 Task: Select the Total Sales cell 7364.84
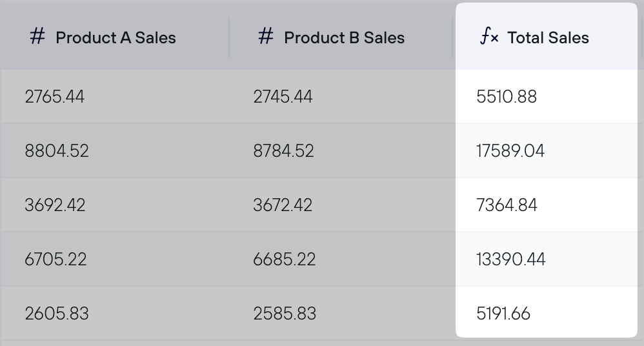(547, 205)
